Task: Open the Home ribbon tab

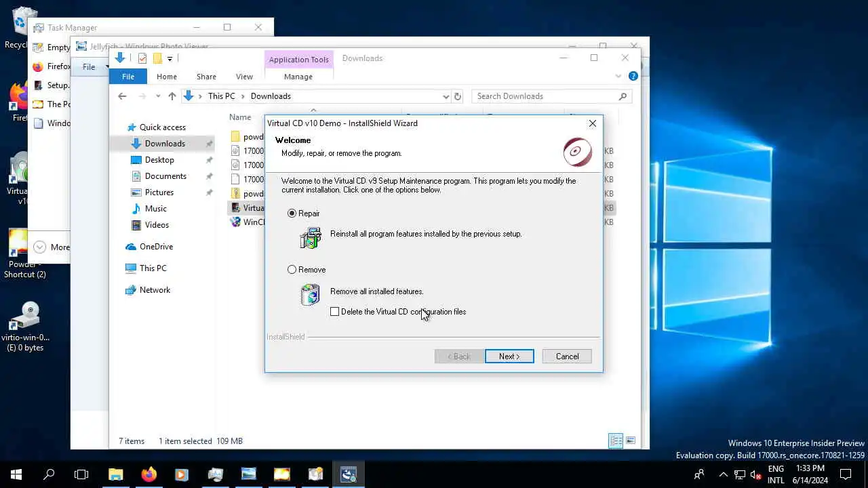Action: point(167,77)
